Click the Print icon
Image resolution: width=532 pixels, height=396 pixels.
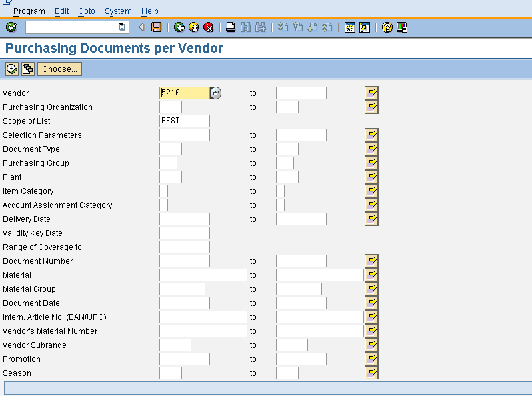(x=231, y=27)
